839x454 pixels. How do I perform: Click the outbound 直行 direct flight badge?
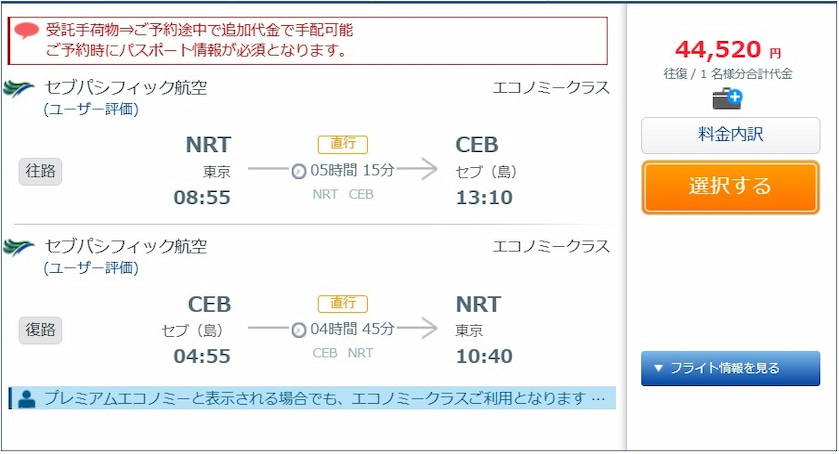(x=343, y=145)
